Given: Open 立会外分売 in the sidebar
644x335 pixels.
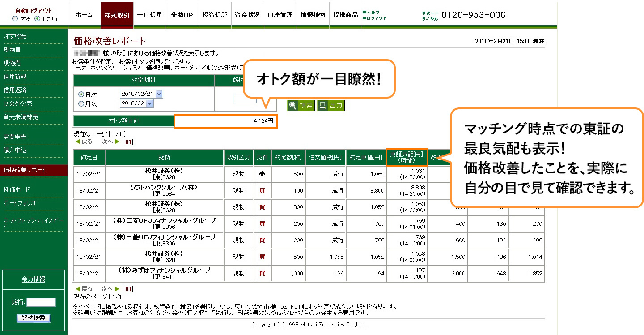Looking at the screenshot, I should (x=18, y=103).
